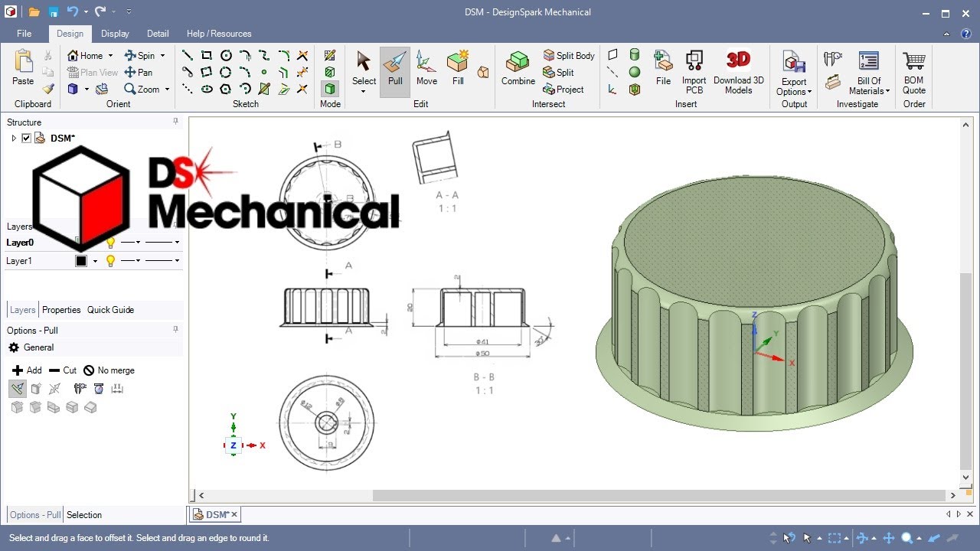The height and width of the screenshot is (551, 980).
Task: Switch to the Properties panel tab
Action: (61, 310)
